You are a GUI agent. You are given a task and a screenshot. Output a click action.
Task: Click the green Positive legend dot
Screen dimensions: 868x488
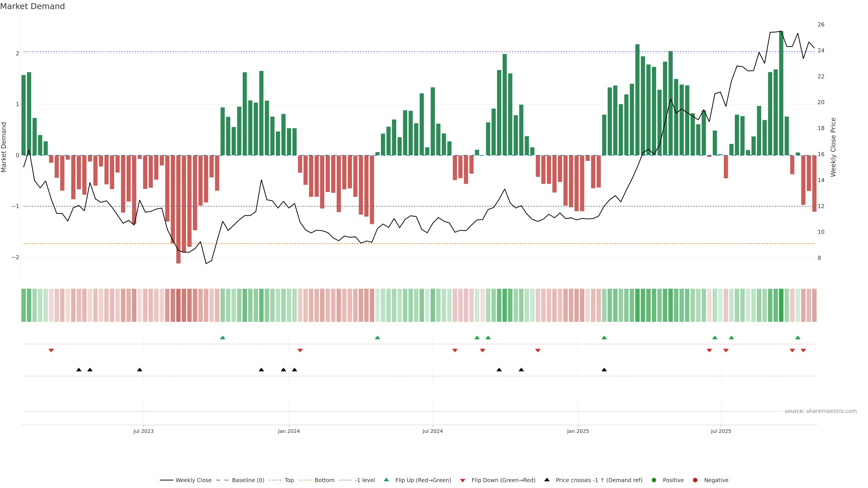click(654, 480)
